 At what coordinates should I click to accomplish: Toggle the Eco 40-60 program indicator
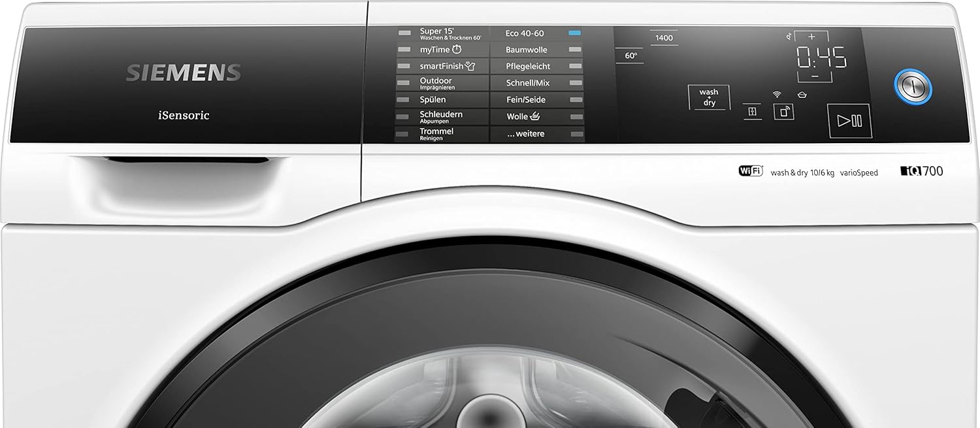[574, 33]
